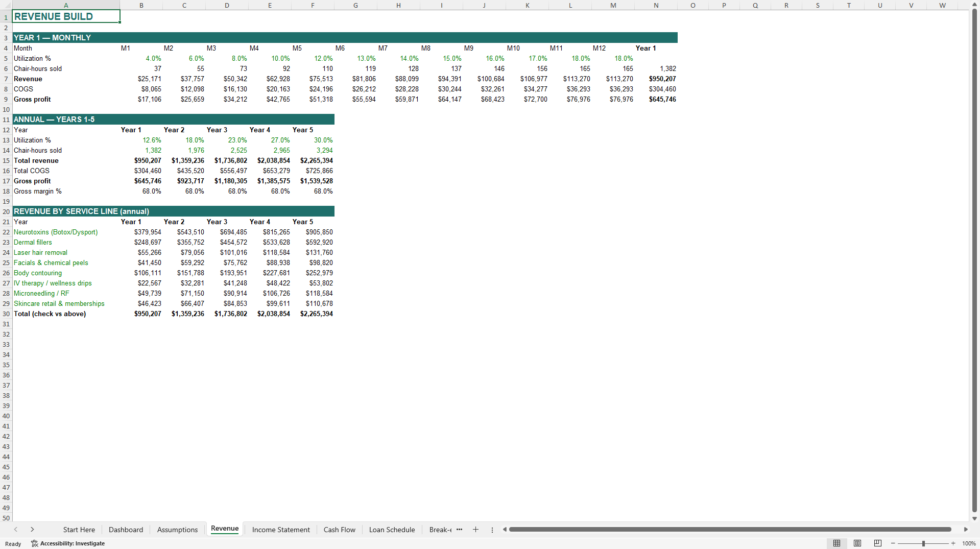Open the Start Here sheet
Viewport: 980px width, 549px height.
pyautogui.click(x=79, y=530)
